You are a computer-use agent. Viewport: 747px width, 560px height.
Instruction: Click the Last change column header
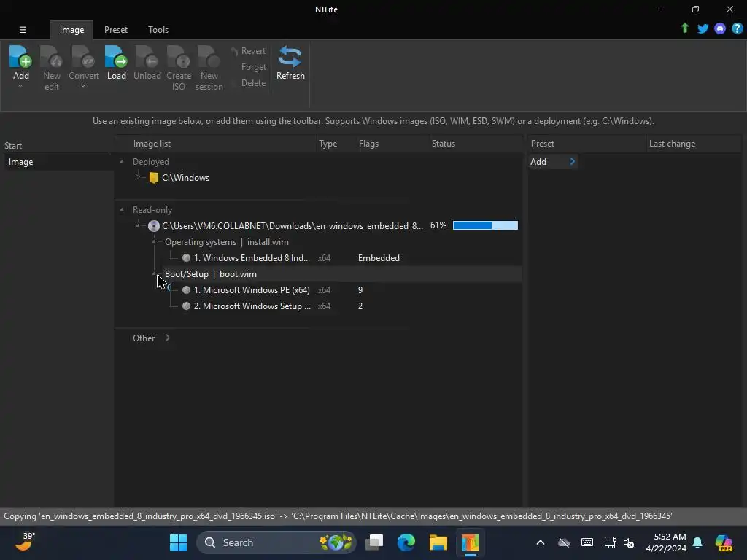point(693,144)
